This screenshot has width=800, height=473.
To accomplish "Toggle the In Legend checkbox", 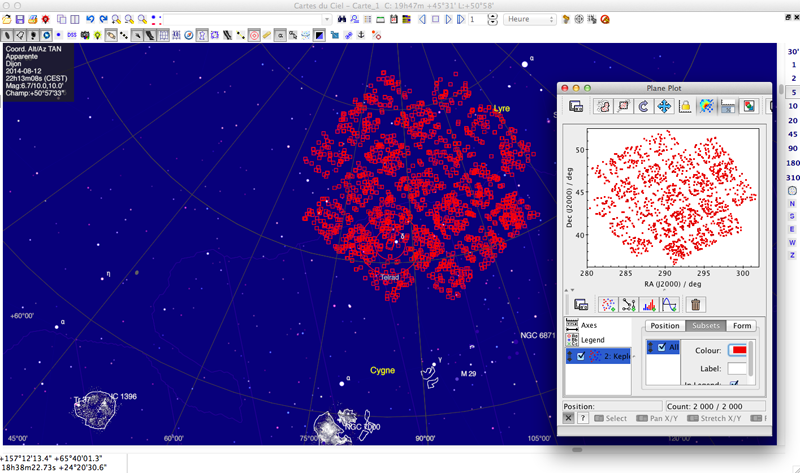I will click(734, 384).
